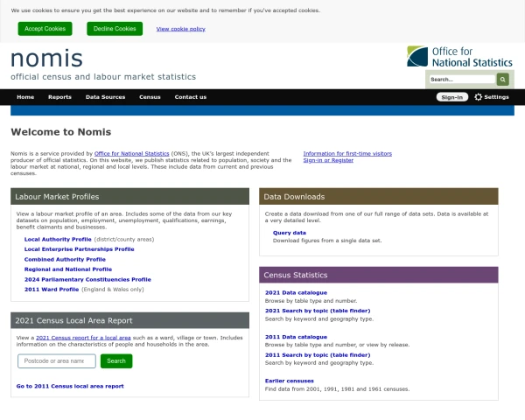
Task: Click the Labour Market Profiles header
Action: point(129,197)
